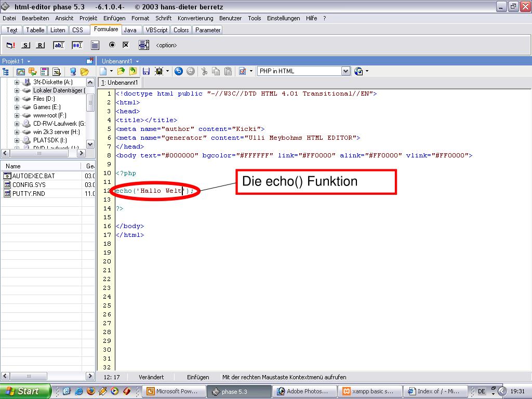This screenshot has width=532, height=399.
Task: Select AUTOEXEC.BAT in the file list
Action: pos(33,176)
